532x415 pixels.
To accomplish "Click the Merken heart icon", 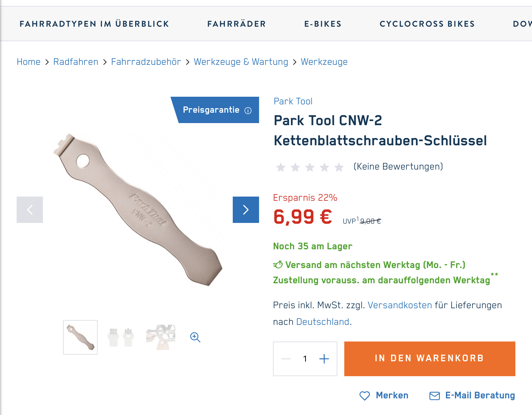I will [365, 396].
